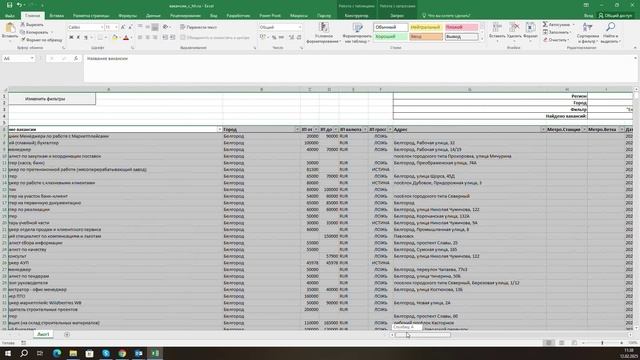Toggle underline formatting
640x360 pixels.
tap(86, 38)
